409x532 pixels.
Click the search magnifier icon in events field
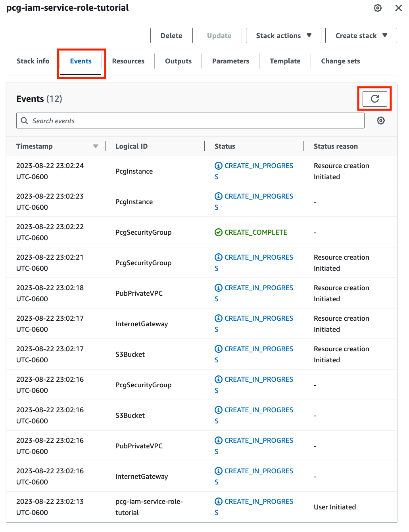pos(24,121)
